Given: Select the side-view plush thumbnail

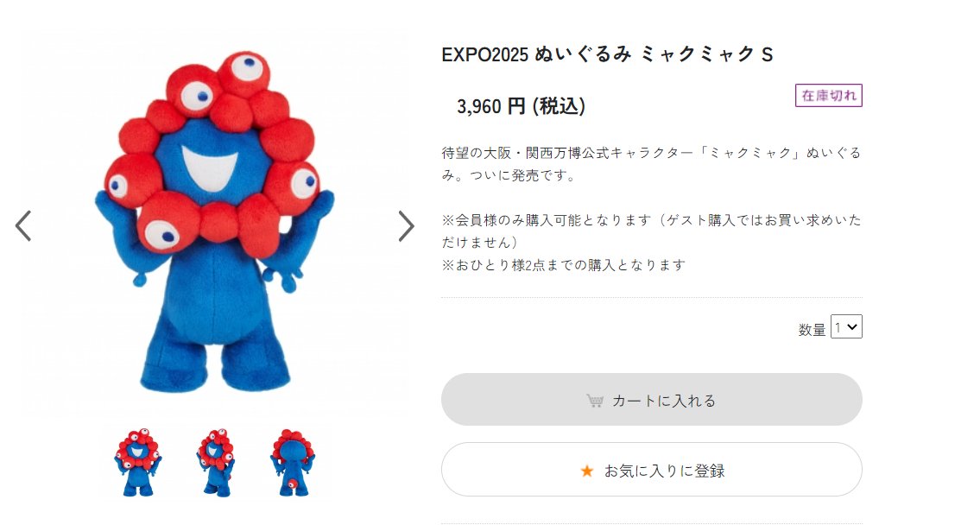Looking at the screenshot, I should point(216,463).
